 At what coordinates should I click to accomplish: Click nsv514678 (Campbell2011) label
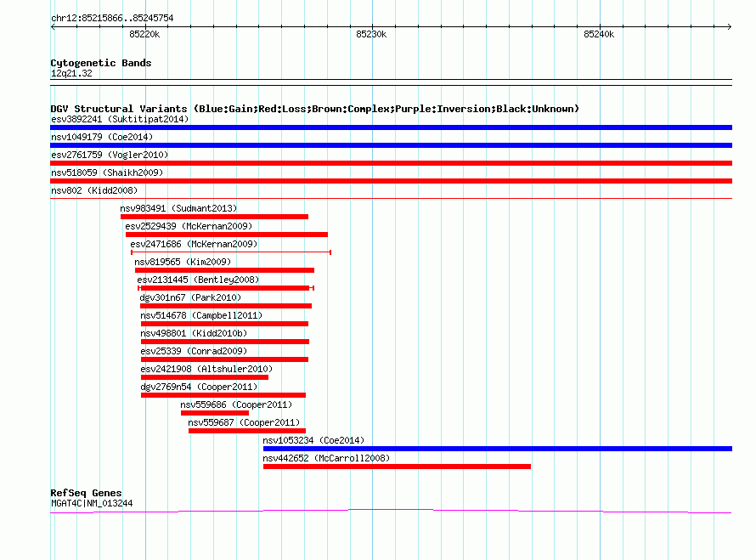[201, 315]
